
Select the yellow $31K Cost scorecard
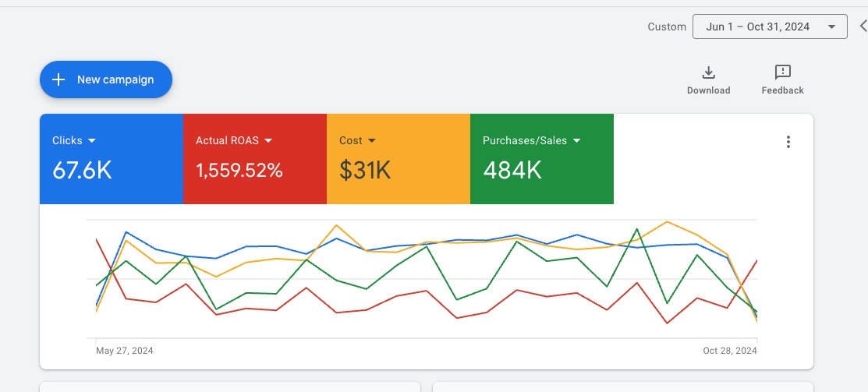coord(398,159)
